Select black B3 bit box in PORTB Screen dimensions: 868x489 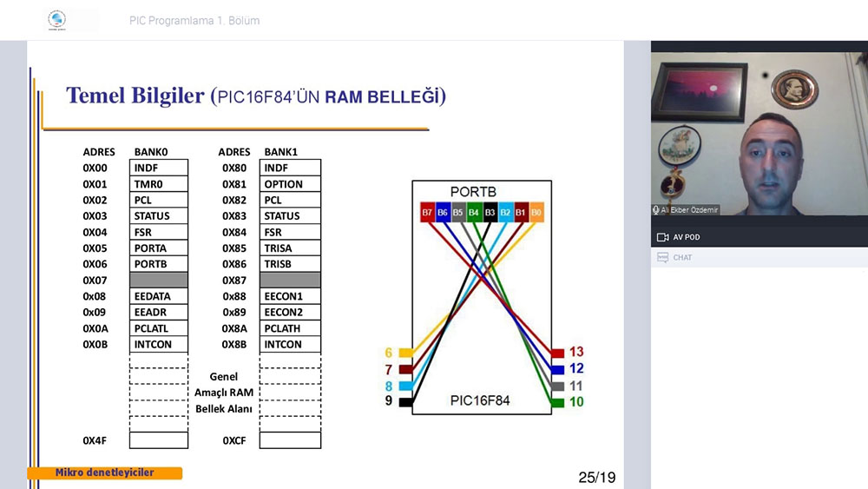pos(490,213)
